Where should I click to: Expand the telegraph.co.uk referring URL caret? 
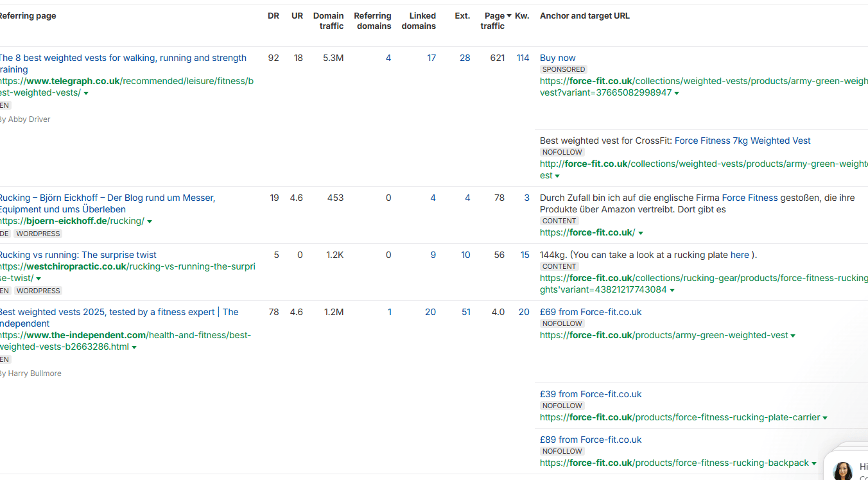(86, 93)
